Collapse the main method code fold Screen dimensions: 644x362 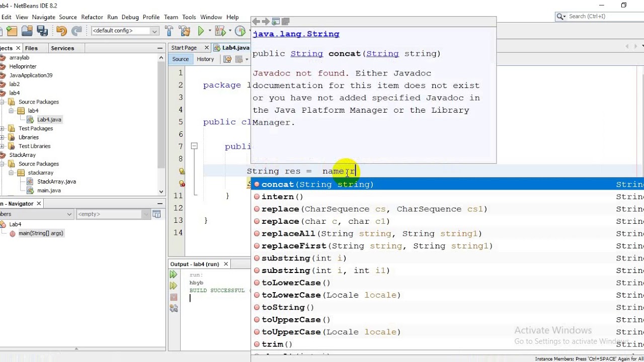(194, 146)
